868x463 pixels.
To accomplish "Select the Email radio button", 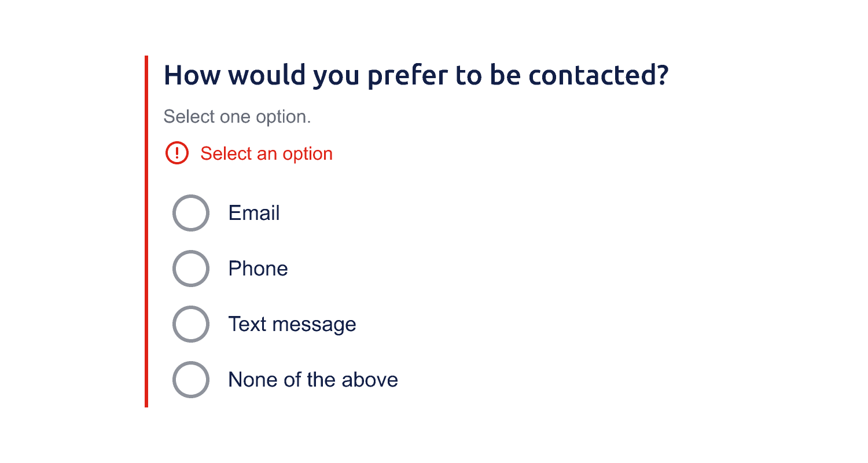I will (x=190, y=213).
